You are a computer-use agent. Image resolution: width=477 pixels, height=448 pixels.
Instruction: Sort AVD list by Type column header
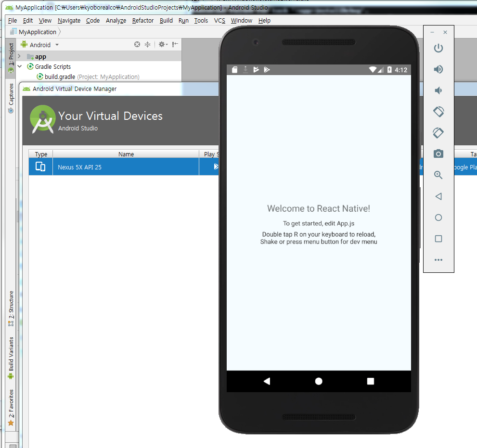pos(41,154)
